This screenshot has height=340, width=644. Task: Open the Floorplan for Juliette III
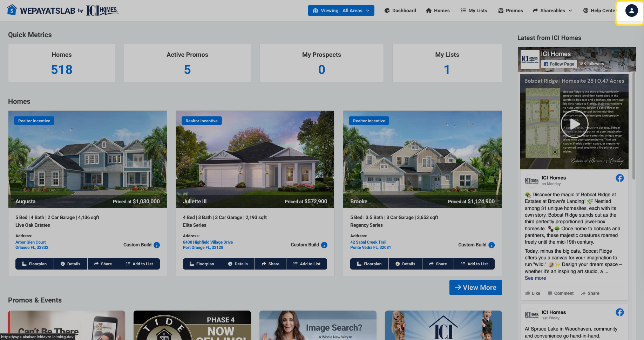202,264
